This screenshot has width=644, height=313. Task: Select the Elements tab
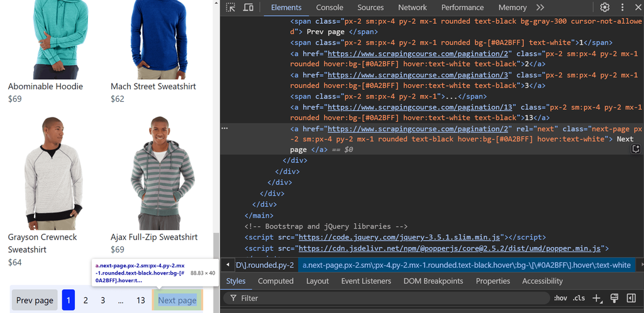click(286, 8)
